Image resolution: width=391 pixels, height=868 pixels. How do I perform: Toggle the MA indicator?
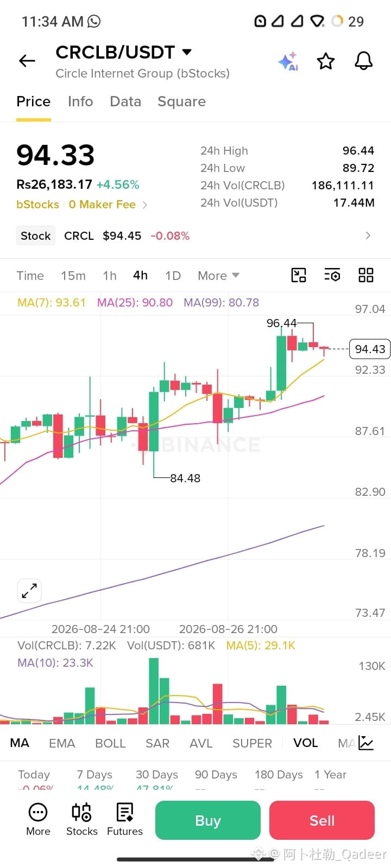point(20,743)
